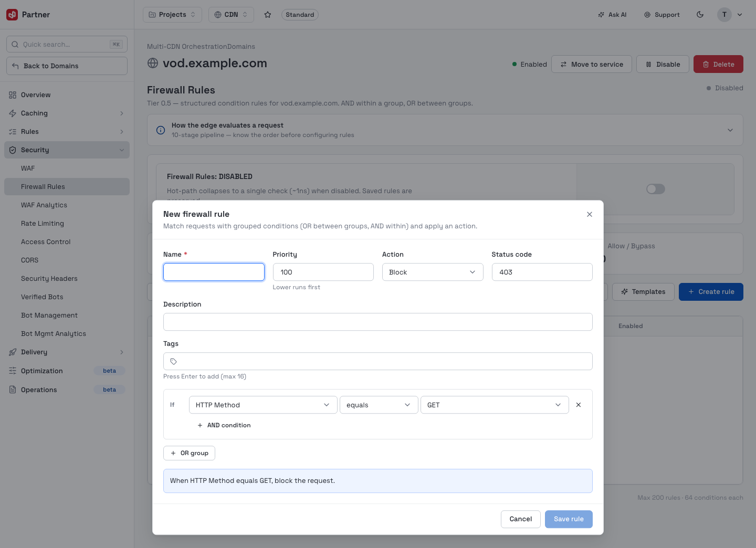Image resolution: width=756 pixels, height=548 pixels.
Task: Click the Tags input field
Action: tap(378, 361)
